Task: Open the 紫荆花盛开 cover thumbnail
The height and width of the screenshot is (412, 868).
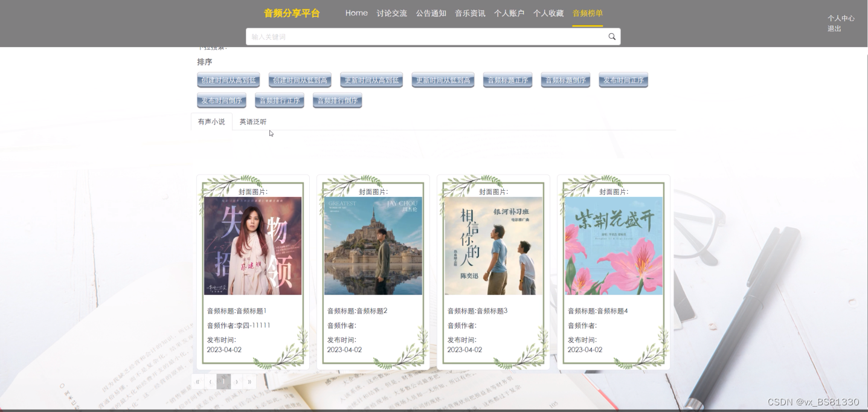Action: pyautogui.click(x=614, y=246)
